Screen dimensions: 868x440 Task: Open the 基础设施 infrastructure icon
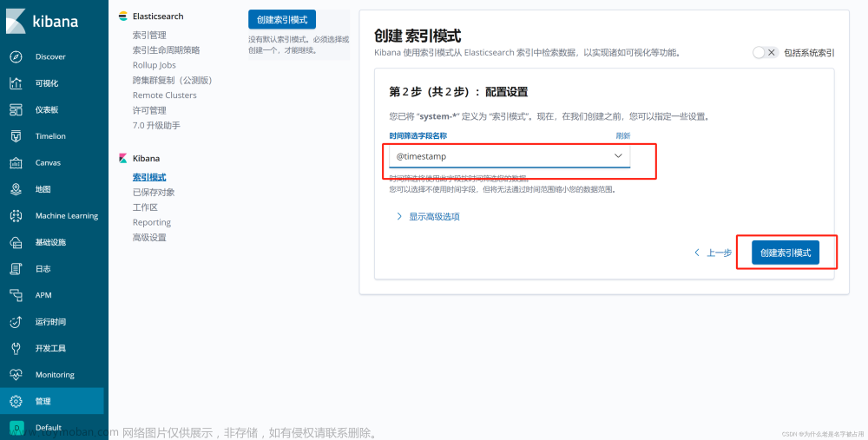[x=16, y=242]
